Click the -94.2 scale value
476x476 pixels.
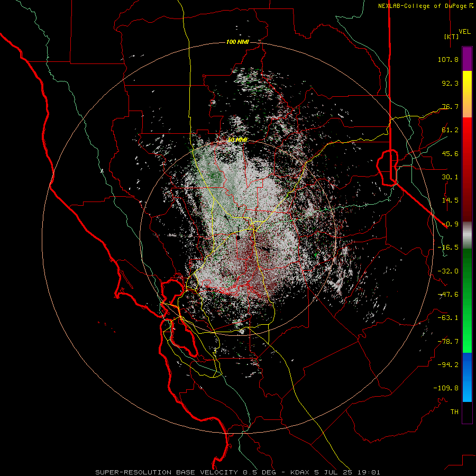click(x=448, y=364)
